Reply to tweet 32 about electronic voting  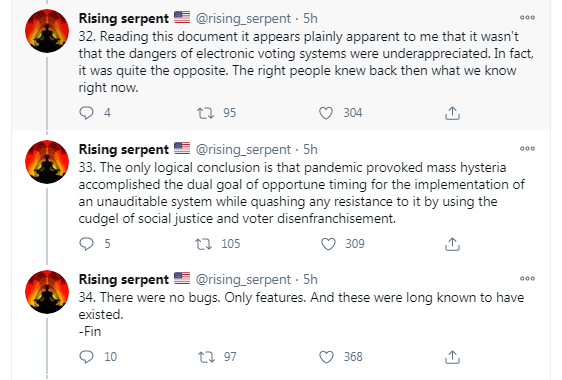pyautogui.click(x=86, y=113)
